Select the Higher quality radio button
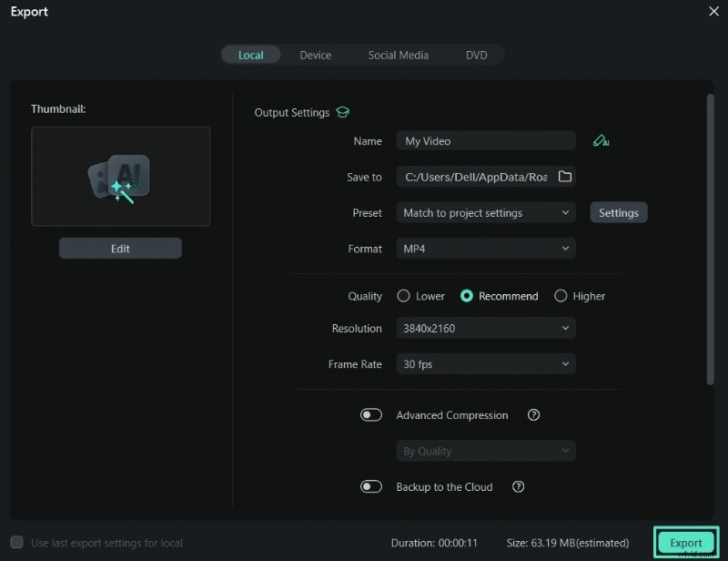 561,296
